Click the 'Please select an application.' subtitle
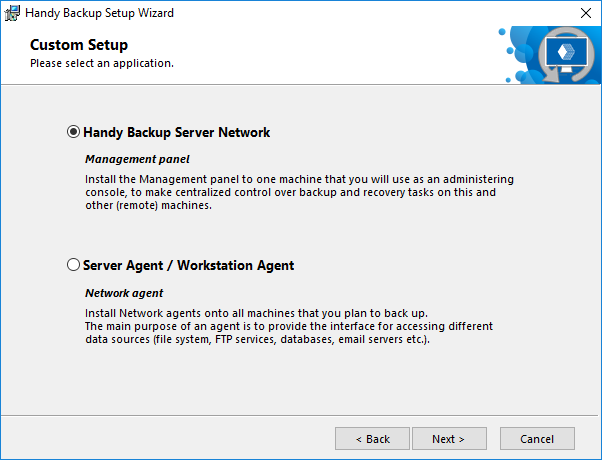Viewport: 602px width, 460px height. [x=101, y=63]
